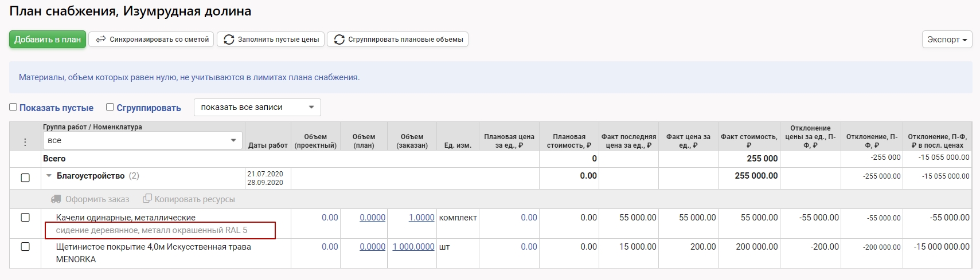Open the 'все' work group filter dropdown
The image size is (980, 280).
(x=142, y=140)
